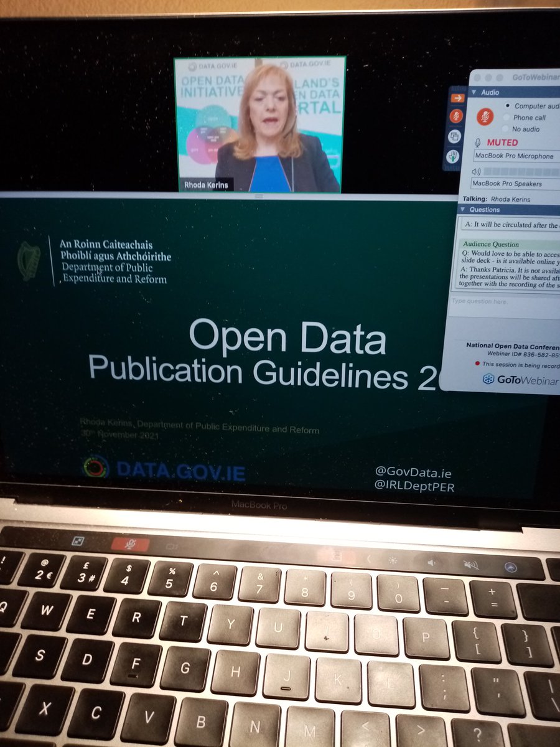Click the presenter webcam video of Rhoda Kerins
The width and height of the screenshot is (560, 747).
[x=259, y=125]
